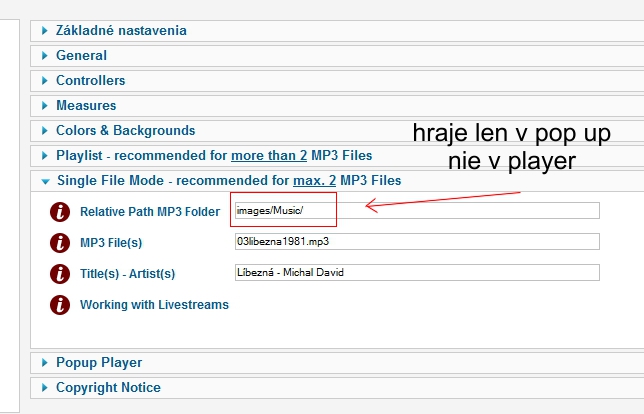This screenshot has width=644, height=414.
Task: Click the Relative Path MP3 Folder field
Action: [x=415, y=210]
